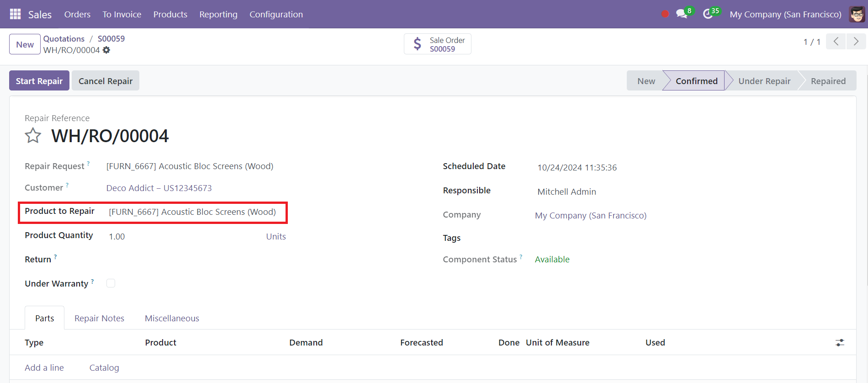Open customer Deco Addict link
This screenshot has width=868, height=383.
159,188
